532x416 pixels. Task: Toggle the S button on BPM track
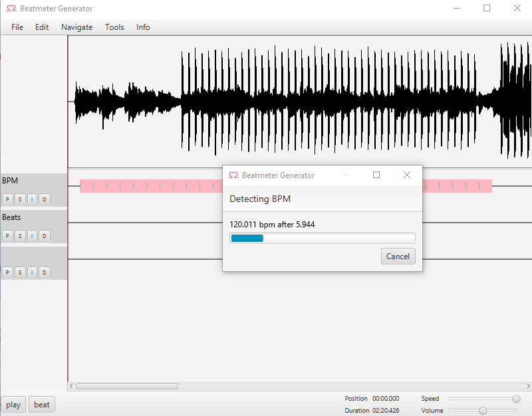[x=20, y=199]
